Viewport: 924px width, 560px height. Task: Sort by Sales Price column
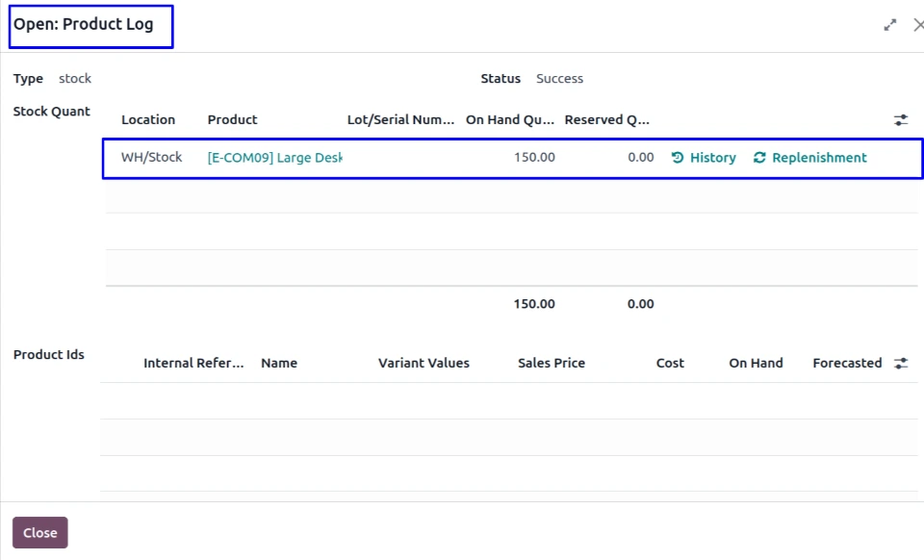tap(551, 364)
